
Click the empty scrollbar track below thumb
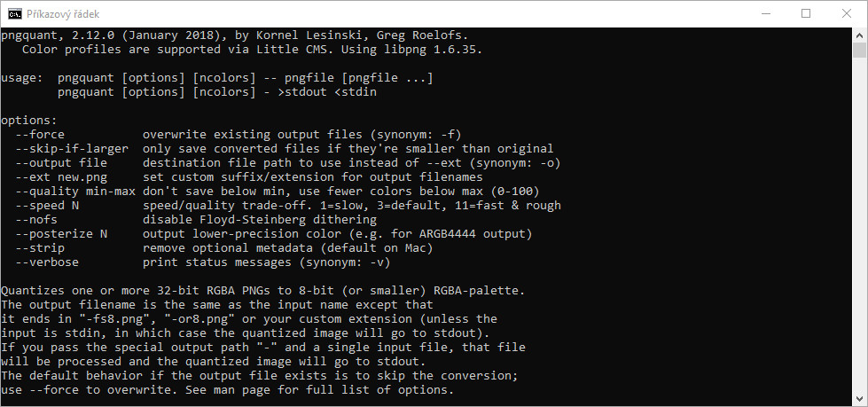pos(859,224)
